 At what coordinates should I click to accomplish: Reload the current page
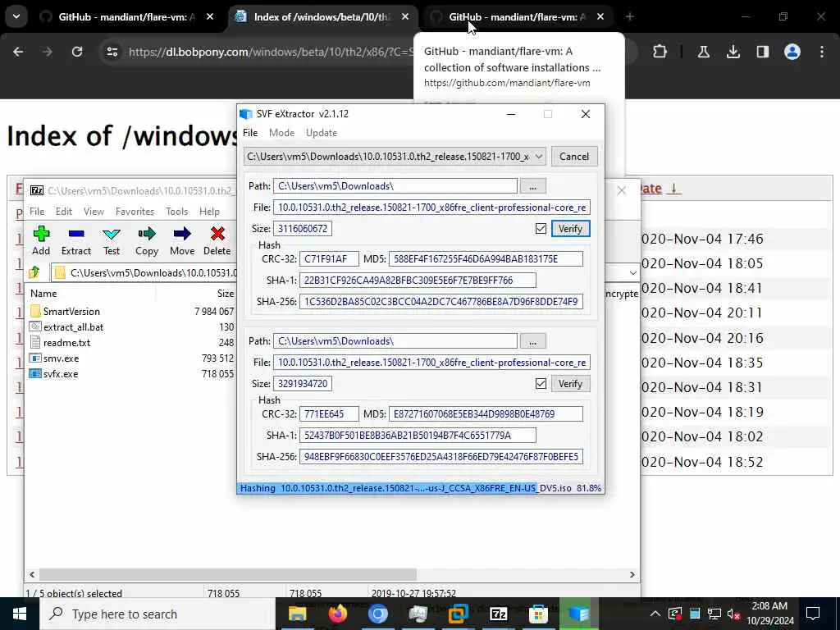pyautogui.click(x=77, y=52)
